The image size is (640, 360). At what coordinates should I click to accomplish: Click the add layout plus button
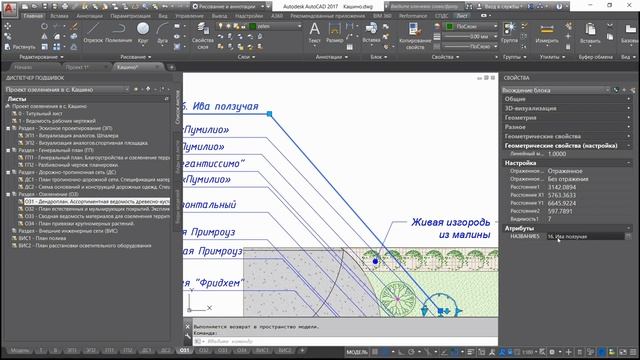click(x=302, y=351)
